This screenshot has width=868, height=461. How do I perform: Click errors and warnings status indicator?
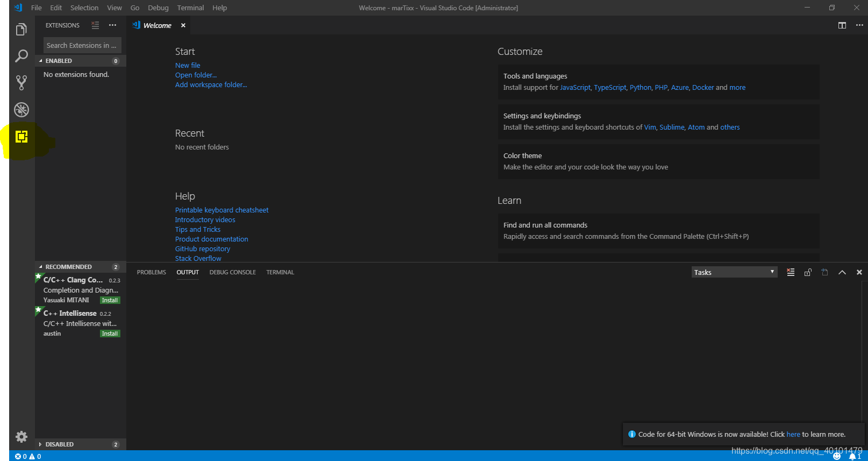coord(28,456)
